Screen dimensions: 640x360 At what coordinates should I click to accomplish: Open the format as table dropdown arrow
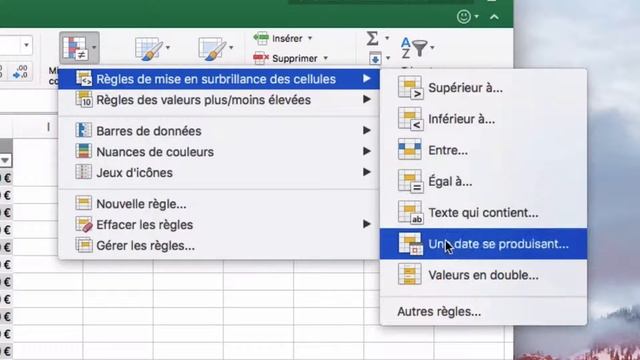click(x=168, y=48)
